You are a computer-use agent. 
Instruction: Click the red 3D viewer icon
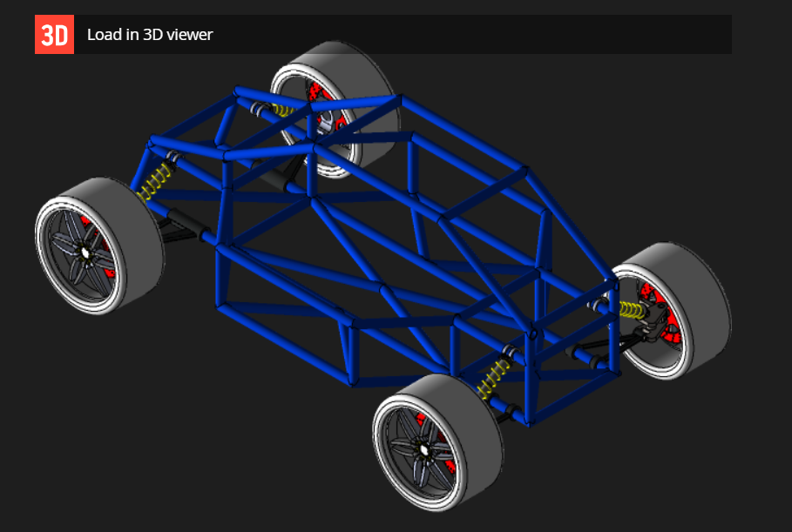56,35
